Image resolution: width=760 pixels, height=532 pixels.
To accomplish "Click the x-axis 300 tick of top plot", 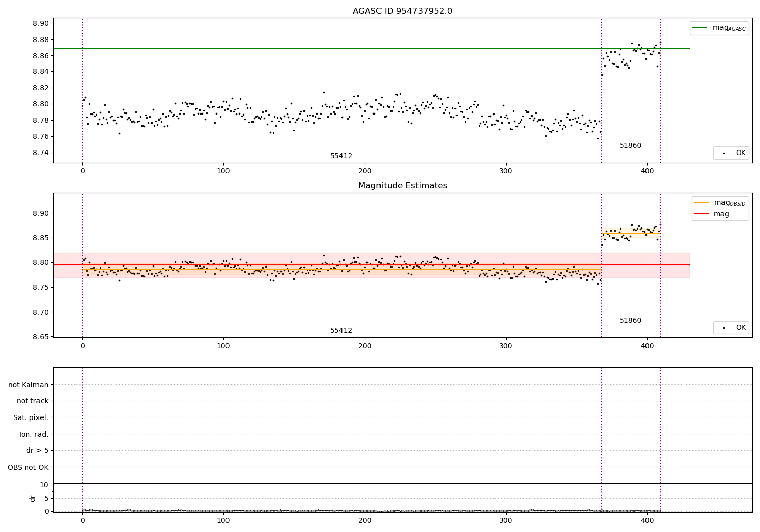I will click(x=506, y=171).
